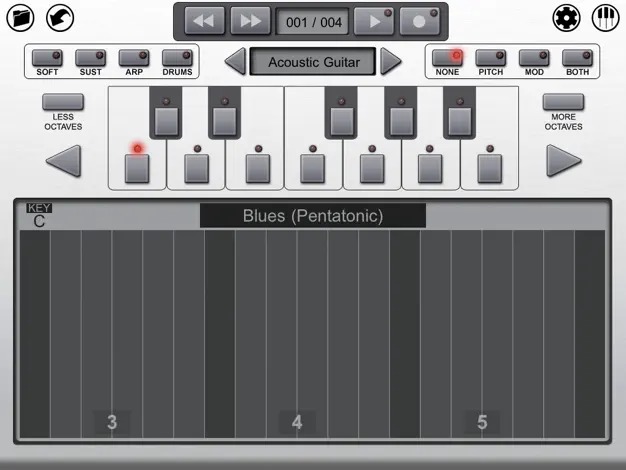The image size is (626, 470).
Task: Open the Blues (Pentatonic) scale selector
Action: (313, 216)
